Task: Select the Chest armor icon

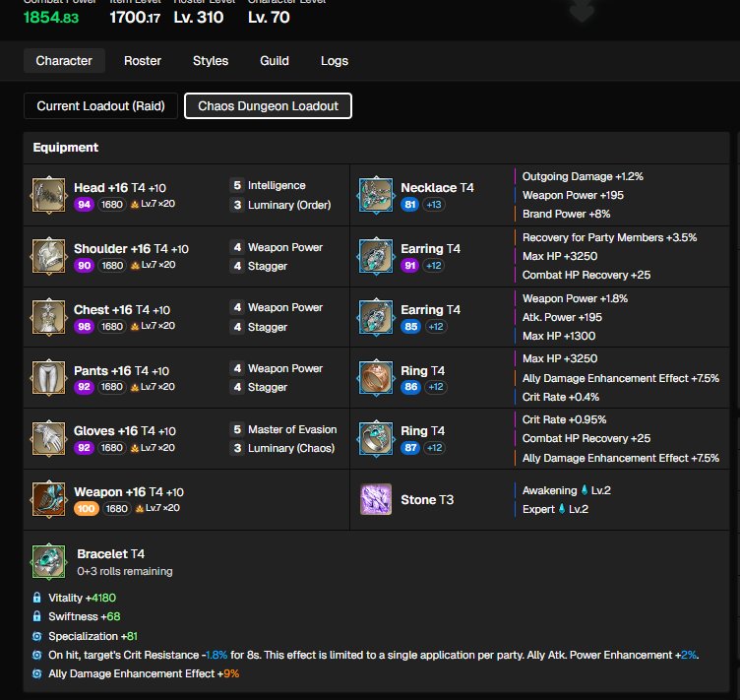Action: coord(49,317)
